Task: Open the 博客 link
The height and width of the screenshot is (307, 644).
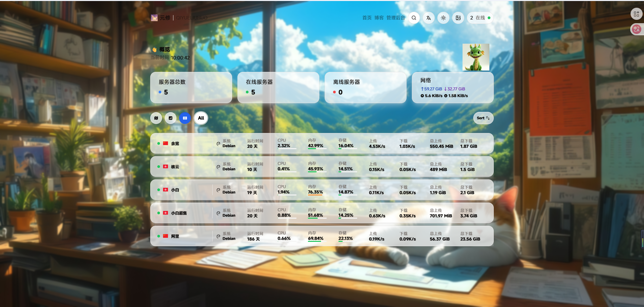Action: 379,18
